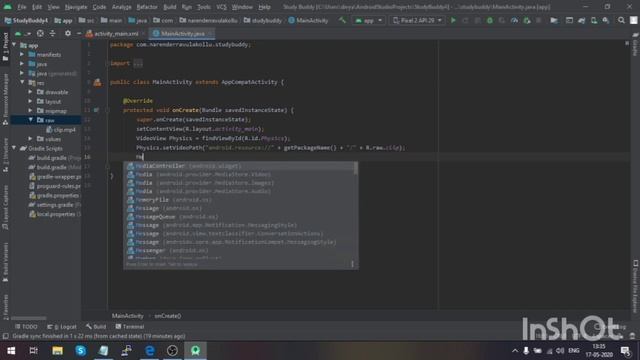640x360 pixels.
Task: Collapse the Gradle Scripts node
Action: (15, 148)
